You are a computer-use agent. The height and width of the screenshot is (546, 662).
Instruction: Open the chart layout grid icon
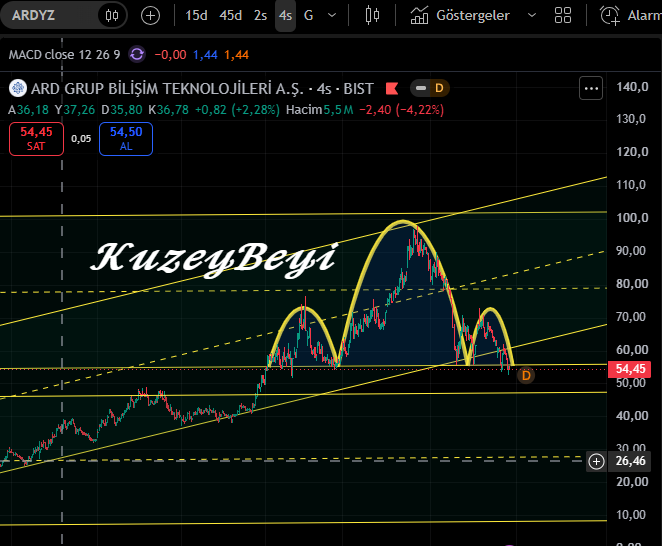pyautogui.click(x=563, y=16)
